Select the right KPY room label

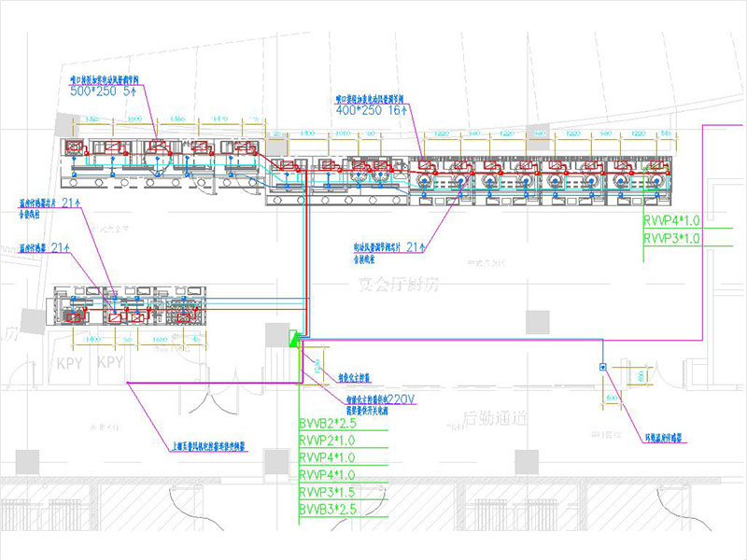[110, 360]
